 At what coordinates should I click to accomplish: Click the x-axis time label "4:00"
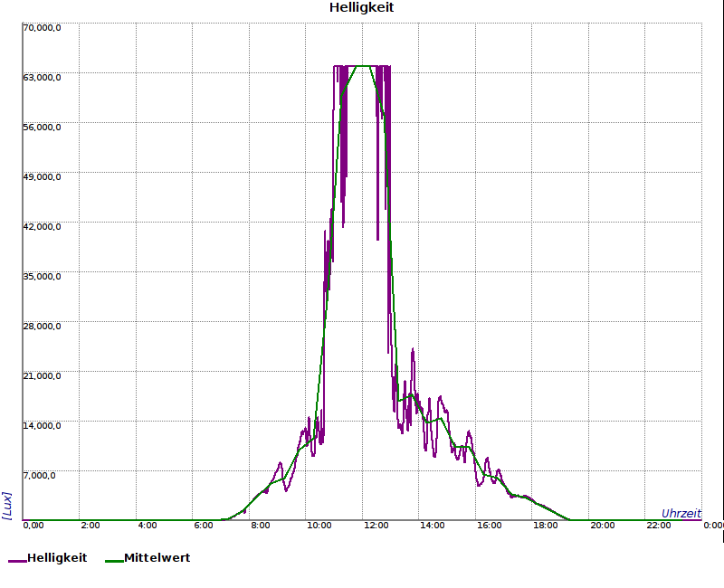pos(147,526)
